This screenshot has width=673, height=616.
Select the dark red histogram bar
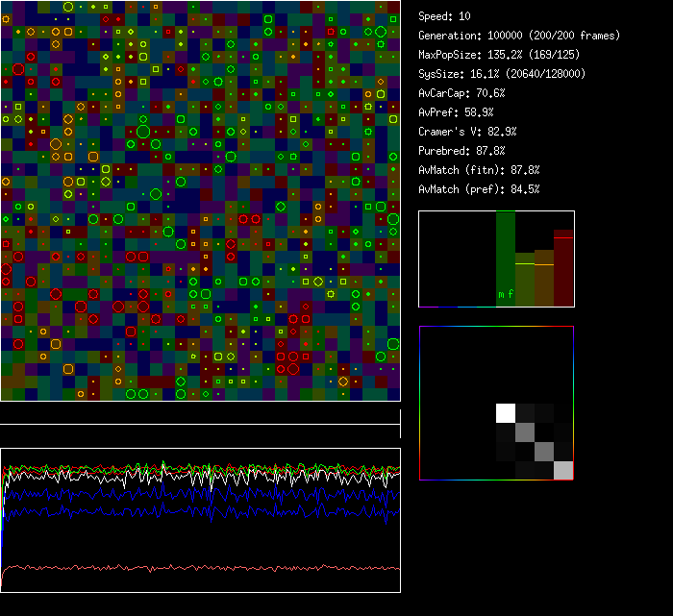[563, 269]
